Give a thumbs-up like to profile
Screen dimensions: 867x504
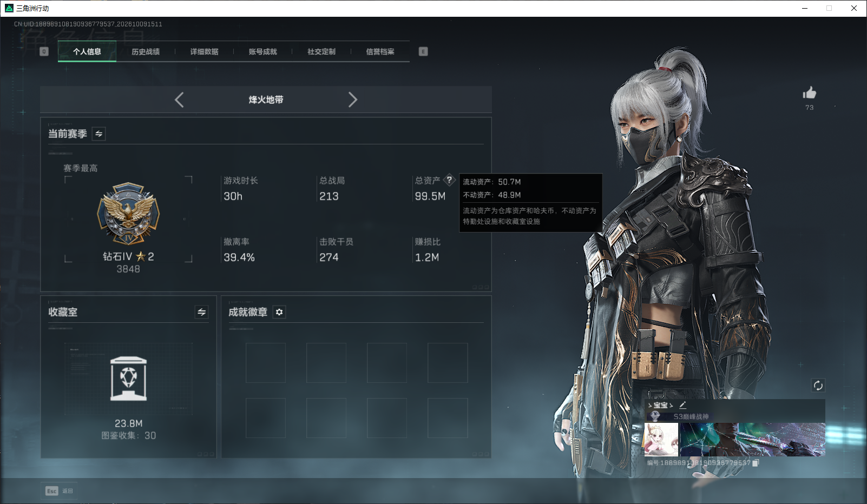click(x=810, y=93)
